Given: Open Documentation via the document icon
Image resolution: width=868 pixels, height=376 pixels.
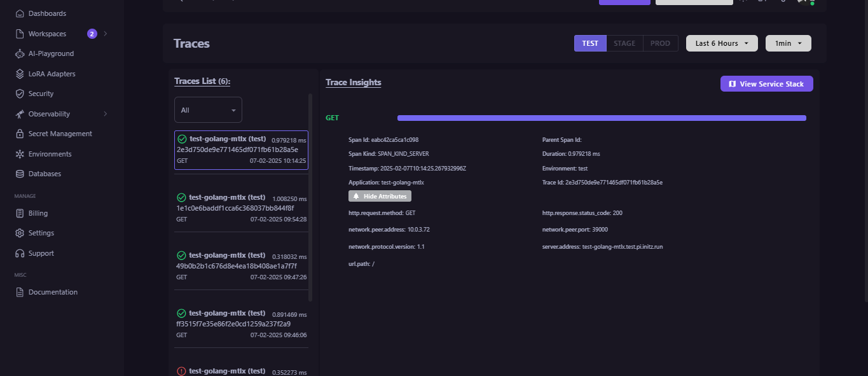Looking at the screenshot, I should [x=20, y=292].
